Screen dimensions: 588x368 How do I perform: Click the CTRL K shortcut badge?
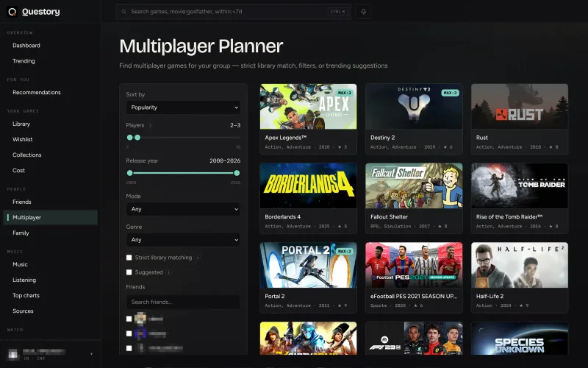tap(338, 12)
